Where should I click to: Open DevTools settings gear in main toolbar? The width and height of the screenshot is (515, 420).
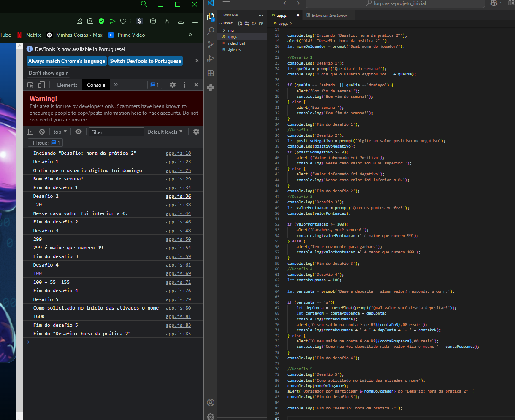tap(173, 85)
